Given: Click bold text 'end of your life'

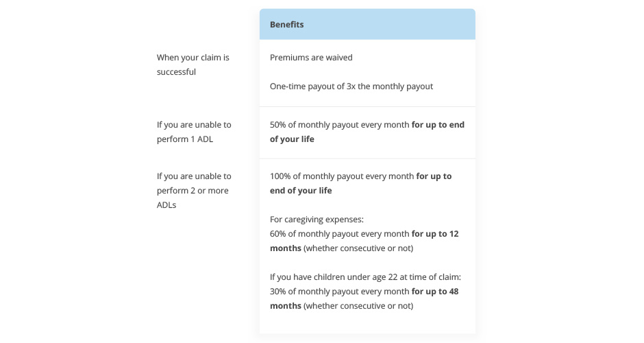Looking at the screenshot, I should tap(301, 191).
